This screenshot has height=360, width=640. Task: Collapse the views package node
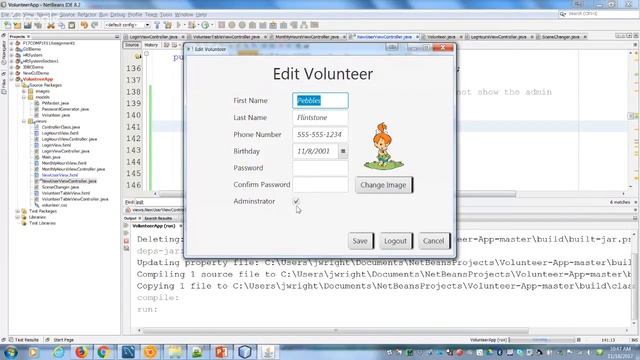point(24,121)
